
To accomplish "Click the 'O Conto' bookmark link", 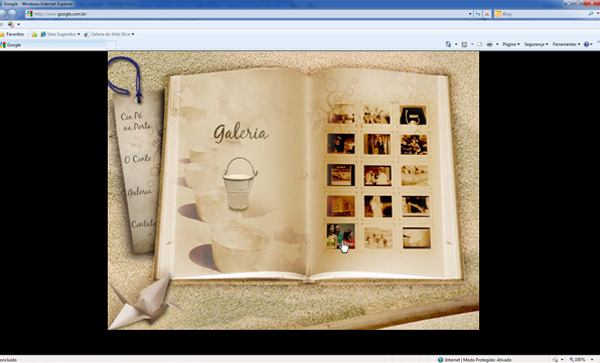I will pos(138,159).
